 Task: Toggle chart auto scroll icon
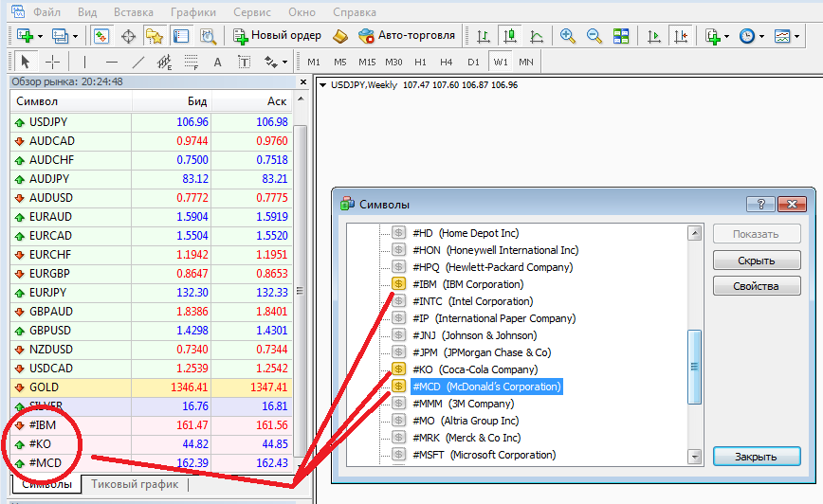[x=654, y=36]
